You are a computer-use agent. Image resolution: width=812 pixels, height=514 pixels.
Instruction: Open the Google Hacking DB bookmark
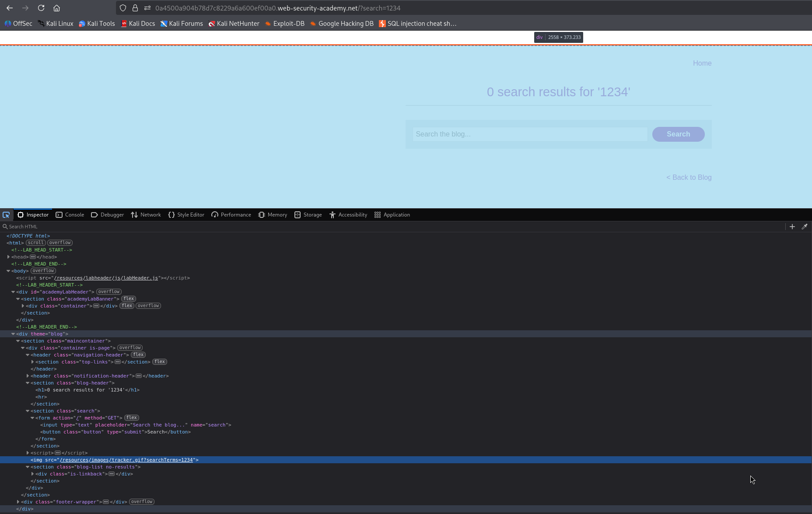342,24
